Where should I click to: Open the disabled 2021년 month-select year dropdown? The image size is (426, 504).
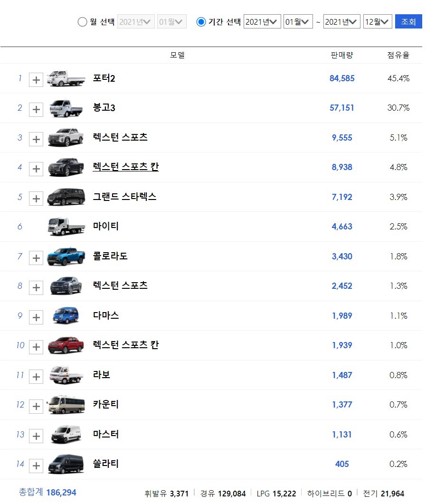136,21
